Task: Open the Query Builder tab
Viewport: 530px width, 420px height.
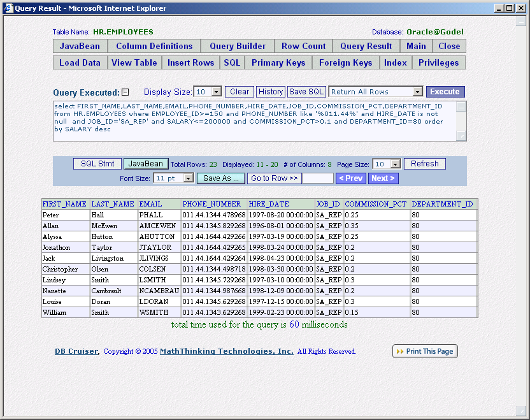Action: (238, 46)
